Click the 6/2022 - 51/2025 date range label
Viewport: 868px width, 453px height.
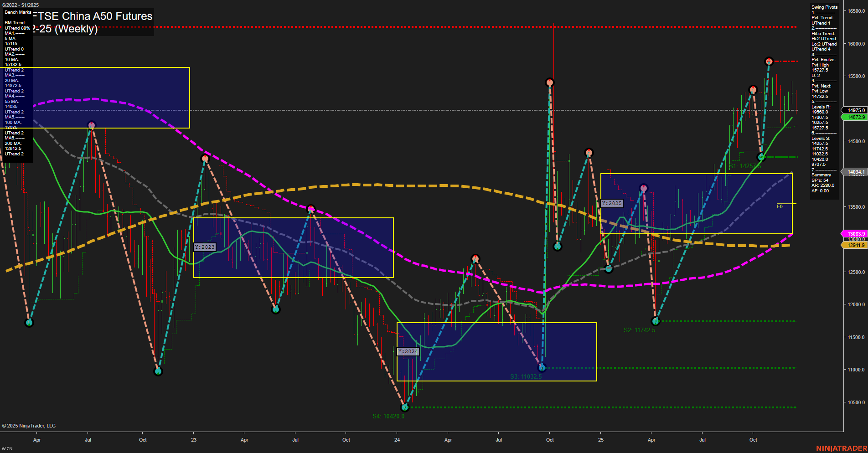20,4
